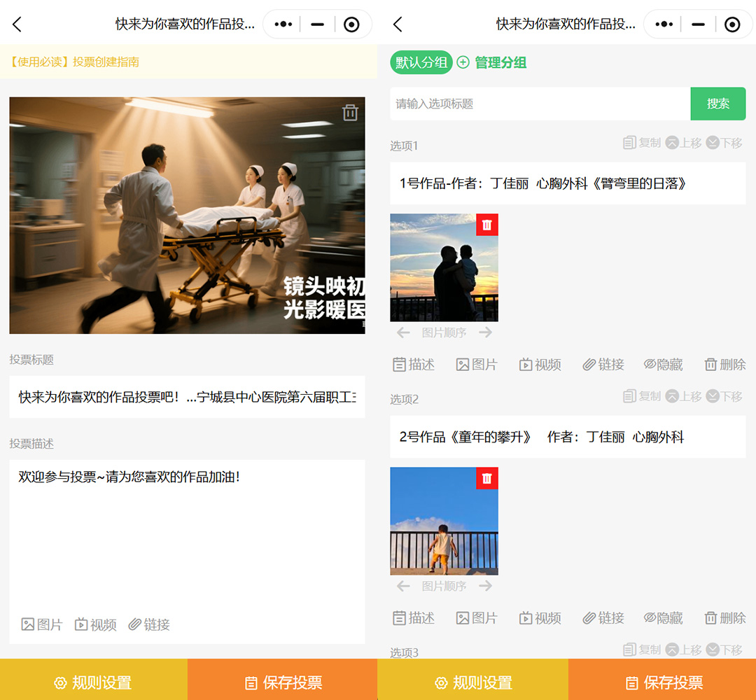Remove the child photo from option 2
756x700 pixels.
pos(487,478)
